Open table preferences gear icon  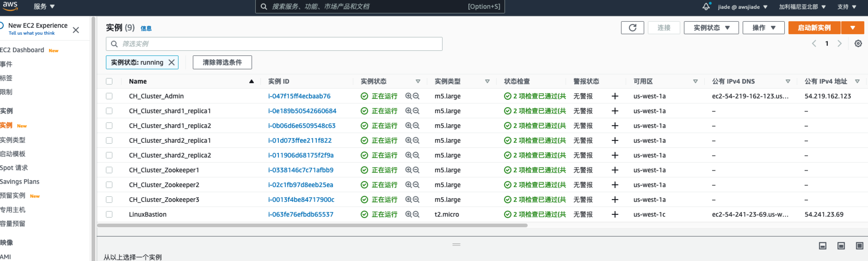tap(858, 43)
